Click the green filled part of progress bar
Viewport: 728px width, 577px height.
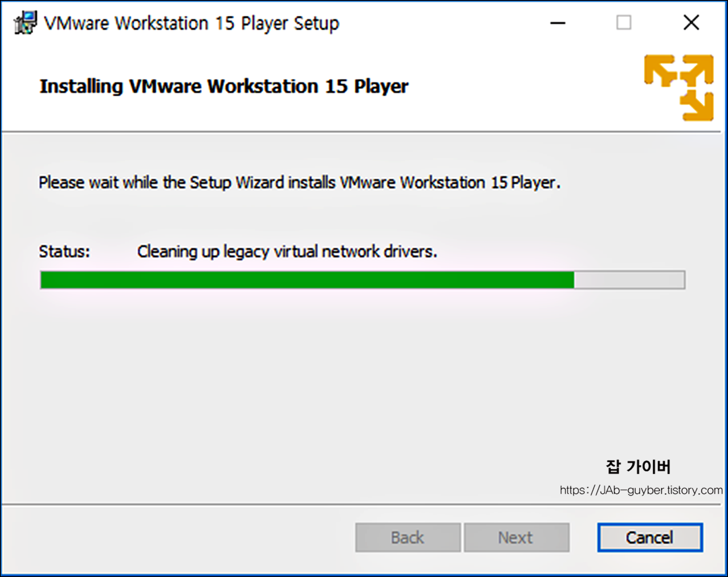pyautogui.click(x=307, y=280)
